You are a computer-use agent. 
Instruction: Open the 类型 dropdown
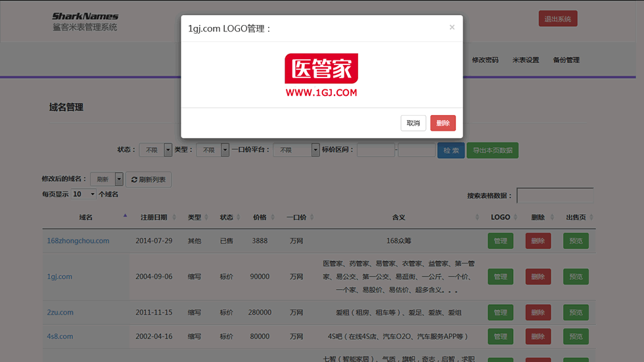pos(212,150)
